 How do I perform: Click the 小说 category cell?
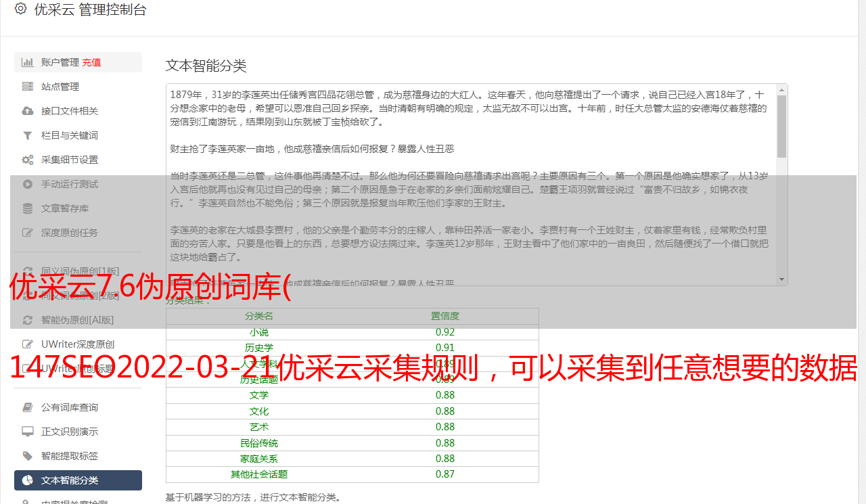pos(259,332)
